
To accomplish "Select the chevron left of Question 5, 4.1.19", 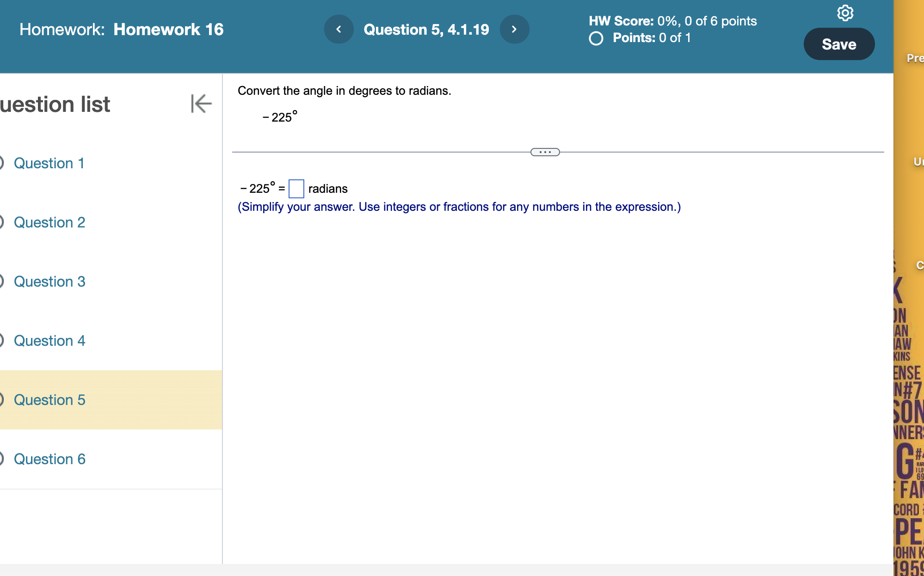I will [x=339, y=29].
